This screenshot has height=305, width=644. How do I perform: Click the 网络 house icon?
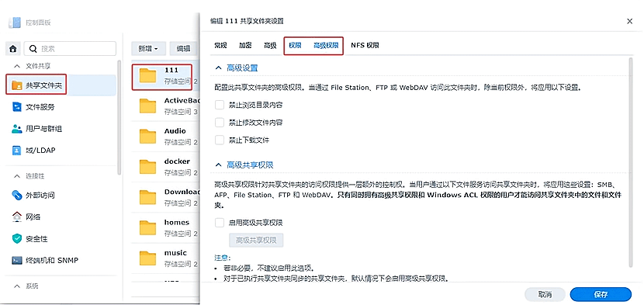(16, 217)
